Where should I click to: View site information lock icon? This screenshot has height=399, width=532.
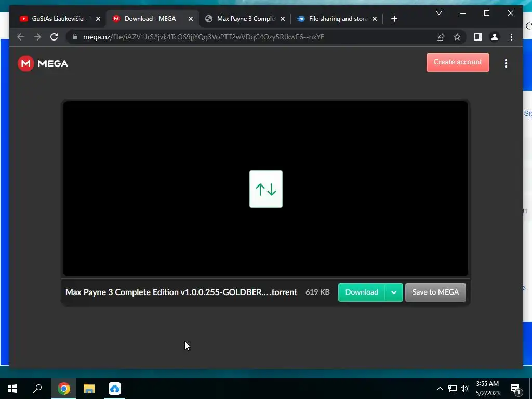75,37
